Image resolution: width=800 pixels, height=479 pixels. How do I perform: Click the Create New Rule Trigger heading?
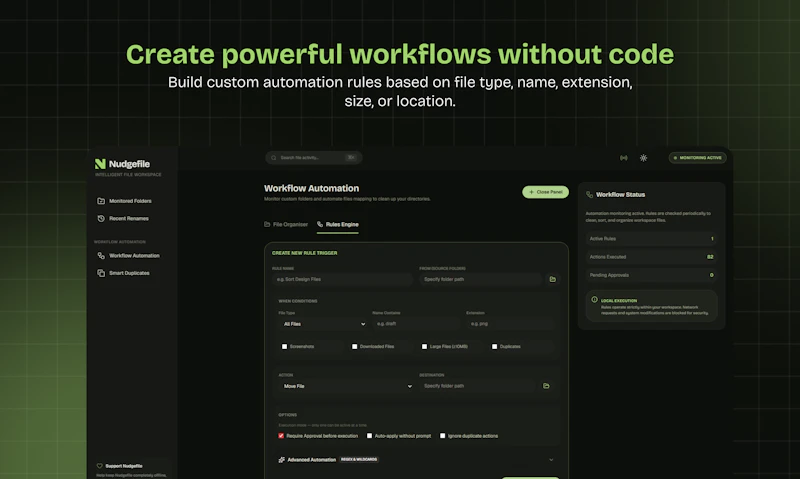coord(305,253)
